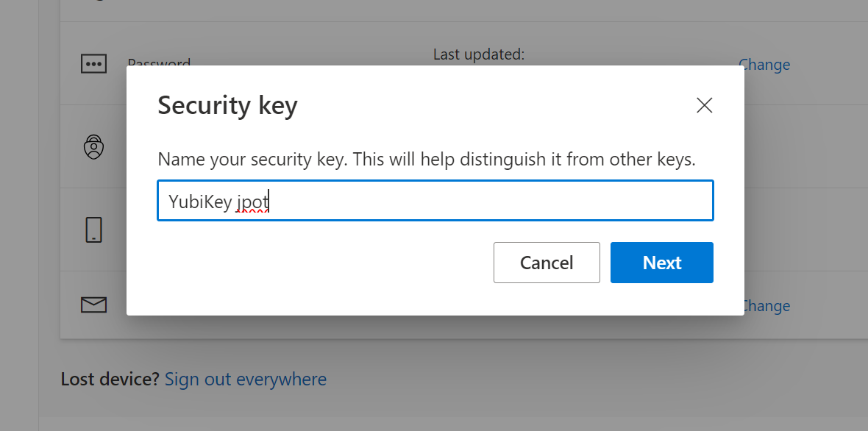Click Cancel to abort naming the key
The height and width of the screenshot is (431, 868).
pos(547,263)
